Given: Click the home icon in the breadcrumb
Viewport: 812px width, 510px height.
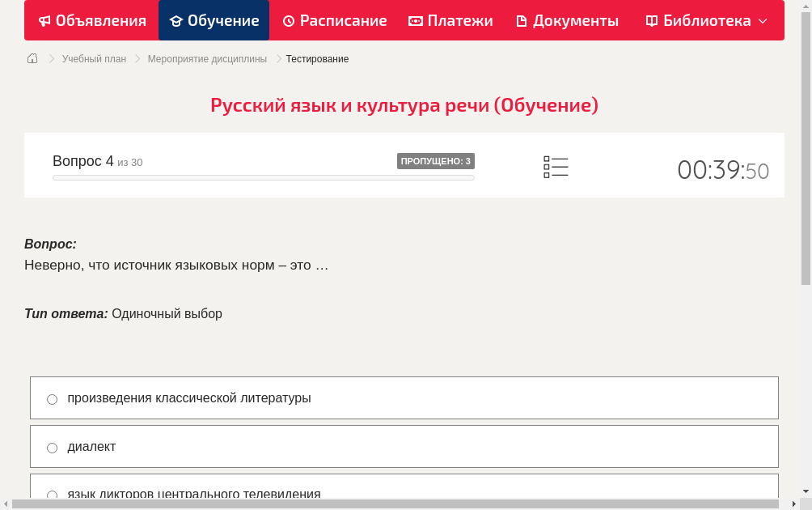Looking at the screenshot, I should pyautogui.click(x=32, y=58).
